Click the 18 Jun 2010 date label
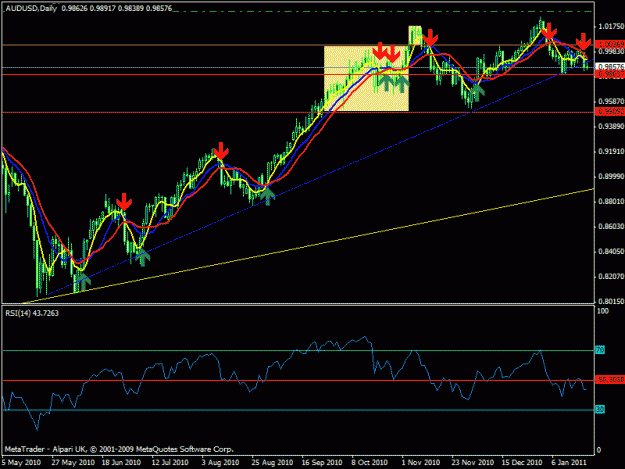This screenshot has height=469, width=625. [121, 463]
